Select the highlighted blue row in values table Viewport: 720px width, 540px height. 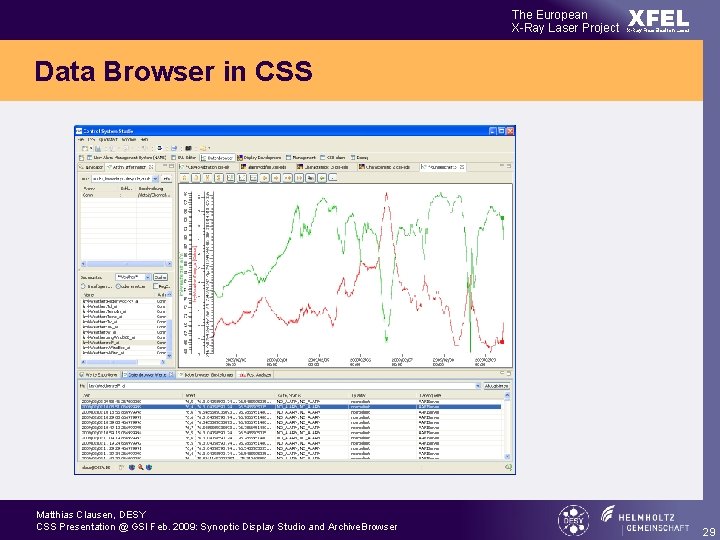tap(291, 406)
